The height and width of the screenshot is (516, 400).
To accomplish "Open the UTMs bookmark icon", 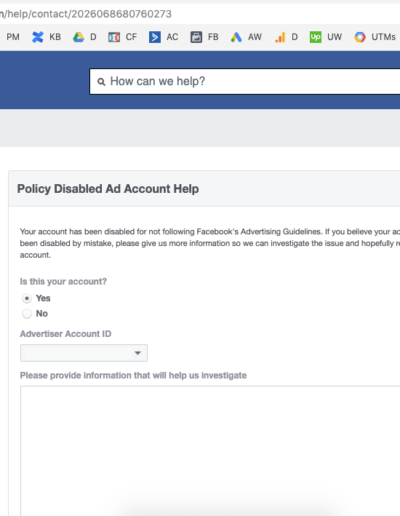I will point(360,37).
